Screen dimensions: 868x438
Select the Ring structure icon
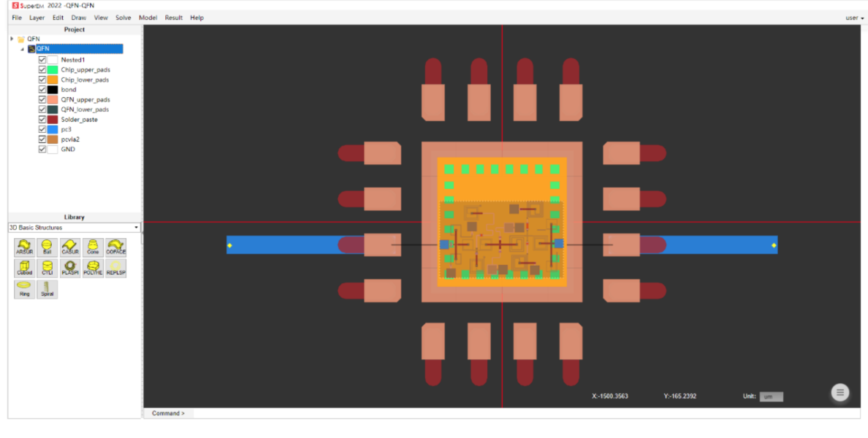click(24, 289)
